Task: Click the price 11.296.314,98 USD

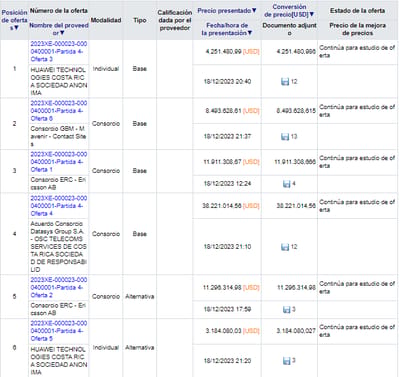Action: click(231, 287)
